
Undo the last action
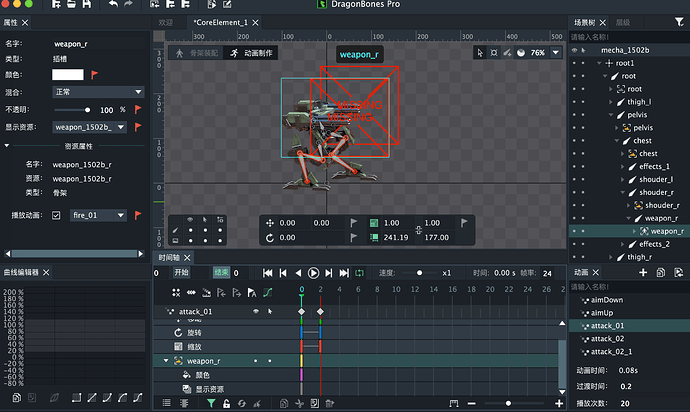coord(113,4)
